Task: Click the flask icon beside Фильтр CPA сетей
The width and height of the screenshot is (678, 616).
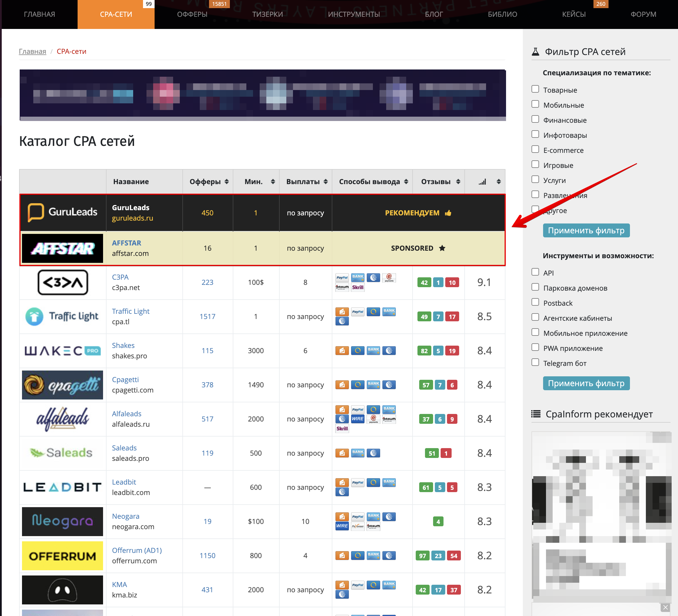Action: point(535,52)
